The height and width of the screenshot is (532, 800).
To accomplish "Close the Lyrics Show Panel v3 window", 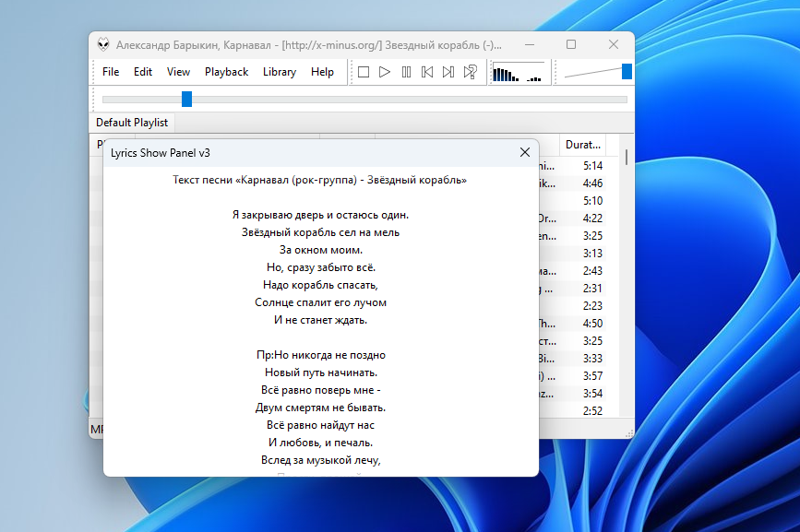I will (525, 152).
